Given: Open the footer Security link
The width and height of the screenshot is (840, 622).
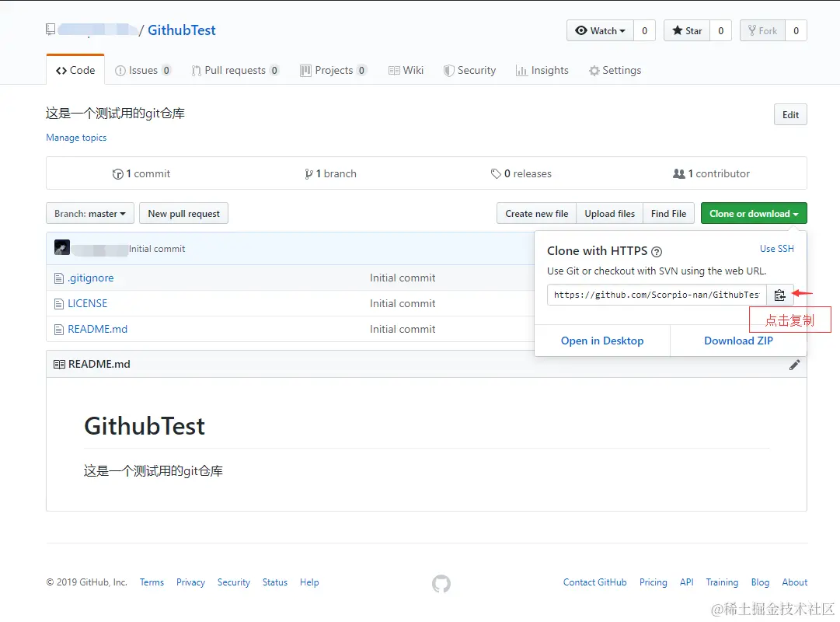Looking at the screenshot, I should [x=234, y=582].
